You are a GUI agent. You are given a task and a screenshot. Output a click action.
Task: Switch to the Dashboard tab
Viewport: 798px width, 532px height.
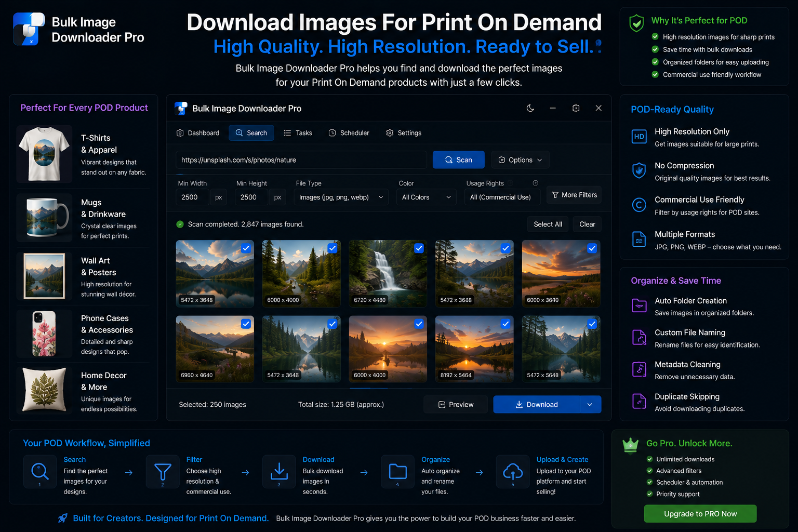(x=198, y=133)
